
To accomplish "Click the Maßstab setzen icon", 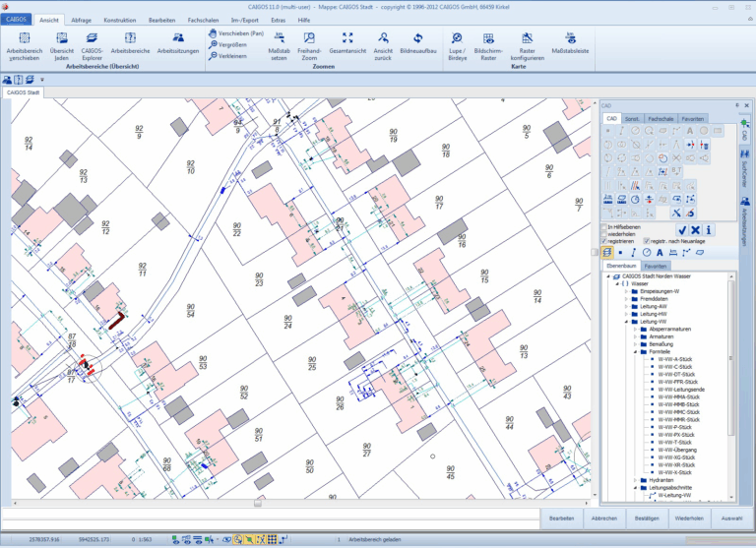I will click(x=279, y=38).
